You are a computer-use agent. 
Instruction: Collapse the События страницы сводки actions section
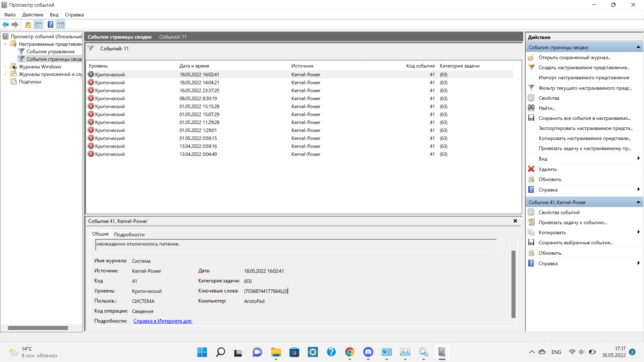[638, 47]
